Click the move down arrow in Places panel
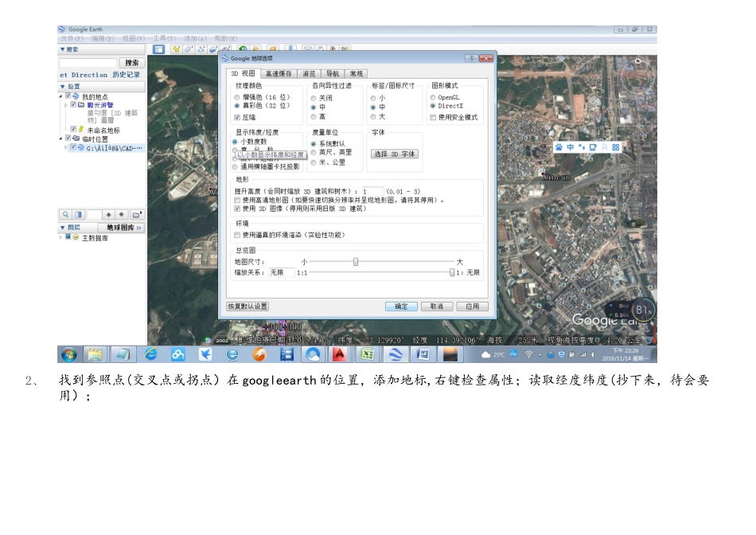 point(122,214)
